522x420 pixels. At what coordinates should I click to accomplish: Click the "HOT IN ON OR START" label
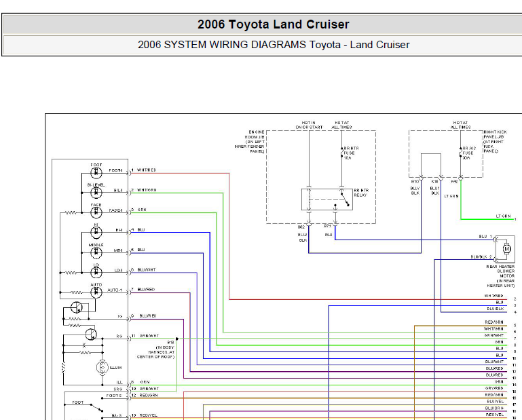pyautogui.click(x=309, y=125)
